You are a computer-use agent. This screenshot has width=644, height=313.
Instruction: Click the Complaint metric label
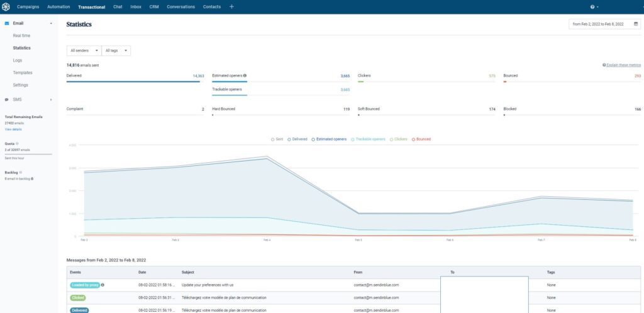click(x=75, y=109)
